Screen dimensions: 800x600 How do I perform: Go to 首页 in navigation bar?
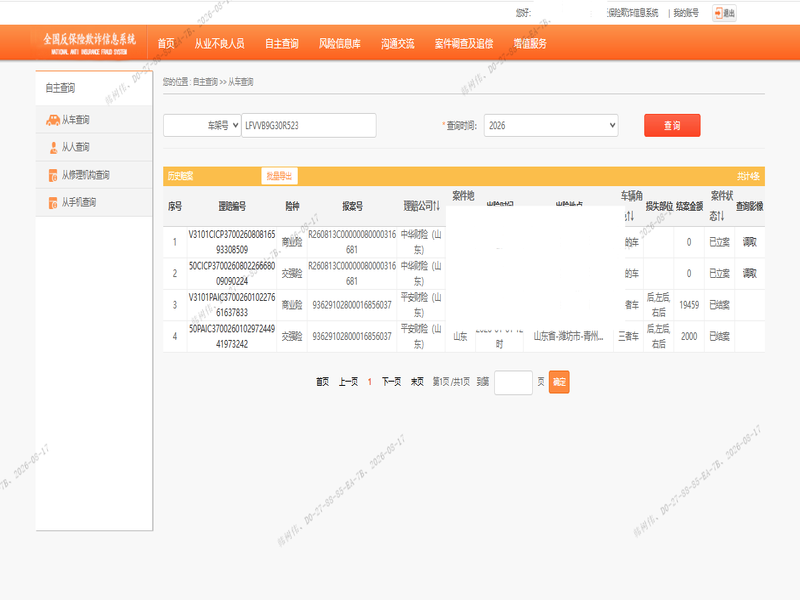point(166,43)
